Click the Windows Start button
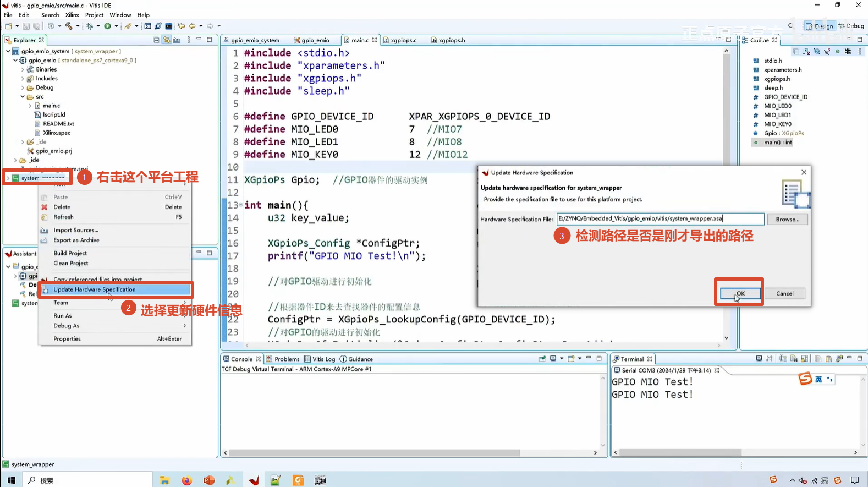The width and height of the screenshot is (868, 487). [x=11, y=480]
